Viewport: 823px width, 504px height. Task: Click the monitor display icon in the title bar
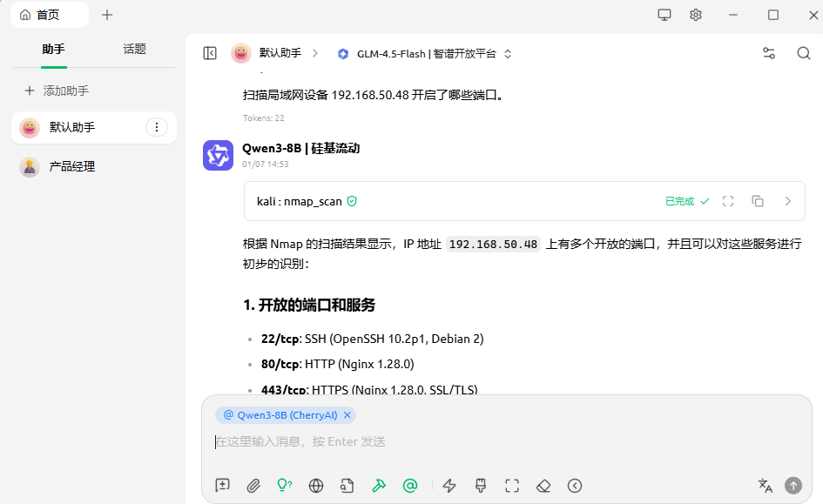pyautogui.click(x=664, y=15)
